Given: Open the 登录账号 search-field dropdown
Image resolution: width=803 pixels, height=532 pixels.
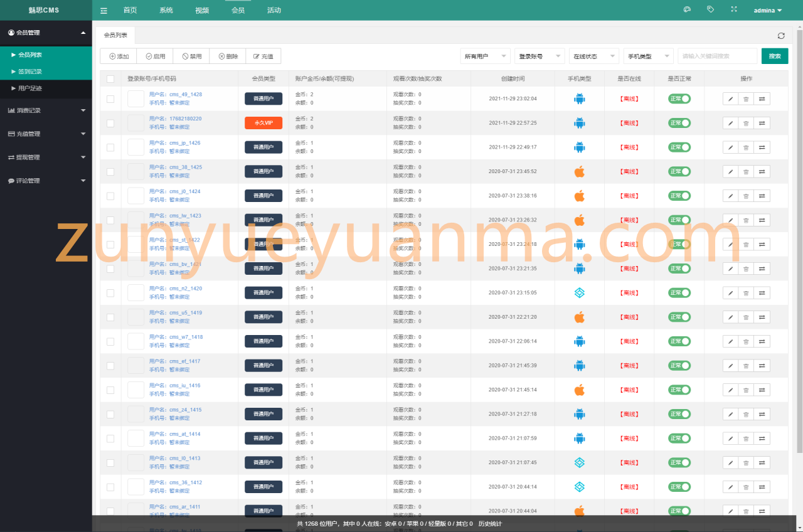Looking at the screenshot, I should pos(540,56).
